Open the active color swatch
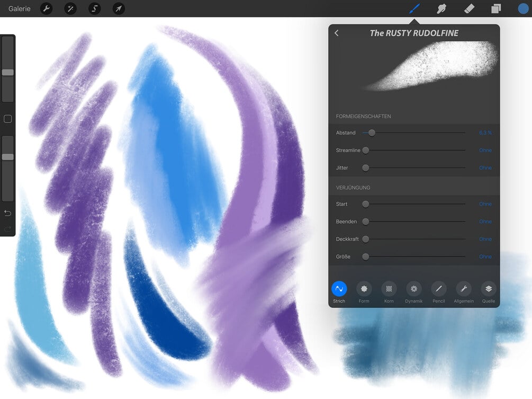Image resolution: width=532 pixels, height=399 pixels. pos(523,8)
